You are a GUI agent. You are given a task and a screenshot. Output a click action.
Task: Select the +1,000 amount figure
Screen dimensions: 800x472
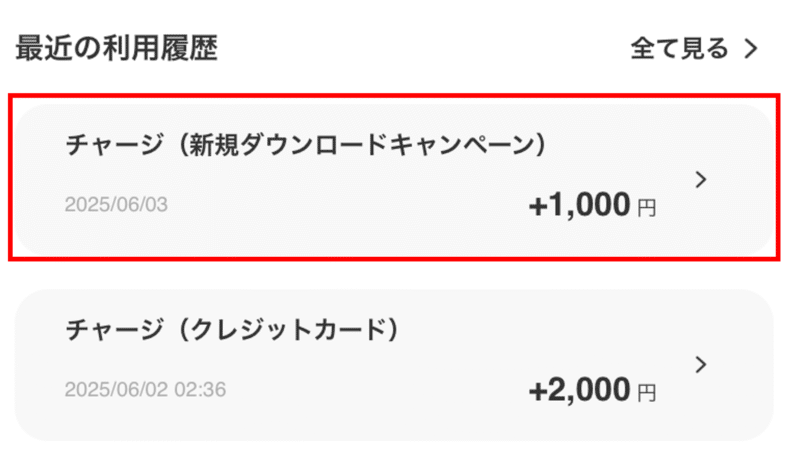point(580,206)
